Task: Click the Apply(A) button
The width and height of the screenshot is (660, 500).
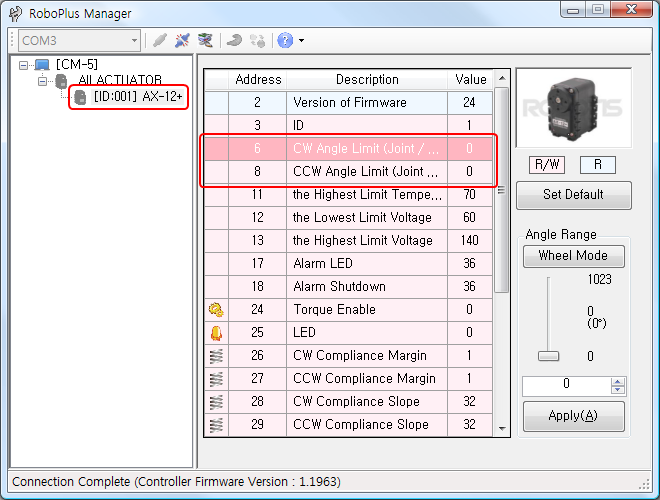Action: click(573, 416)
